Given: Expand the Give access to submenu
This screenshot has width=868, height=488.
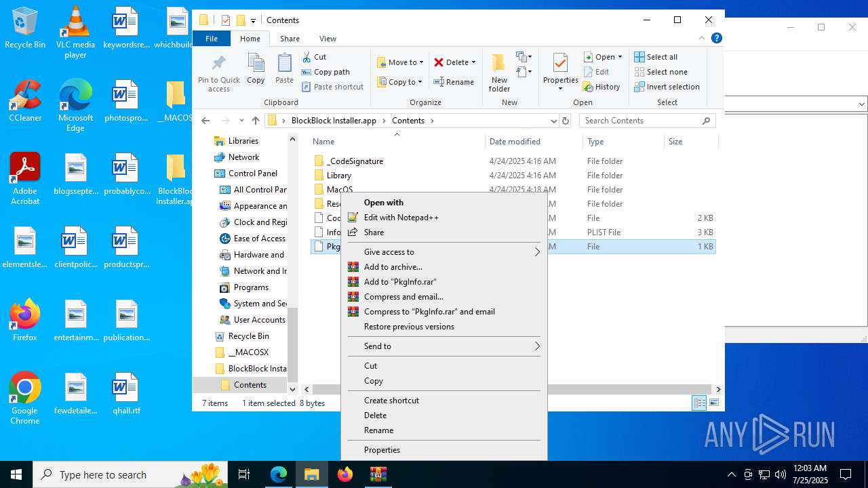Looking at the screenshot, I should click(x=444, y=252).
